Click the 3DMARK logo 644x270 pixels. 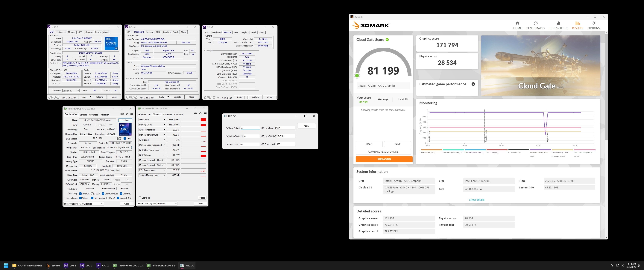[x=371, y=25]
